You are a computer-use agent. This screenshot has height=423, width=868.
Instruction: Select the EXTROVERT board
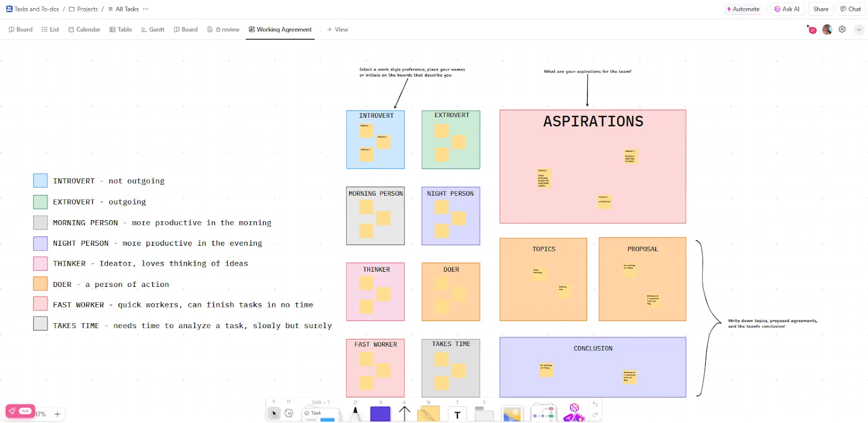click(x=451, y=139)
